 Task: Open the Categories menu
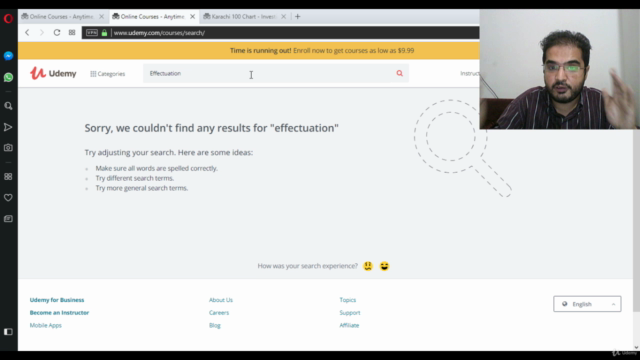108,74
